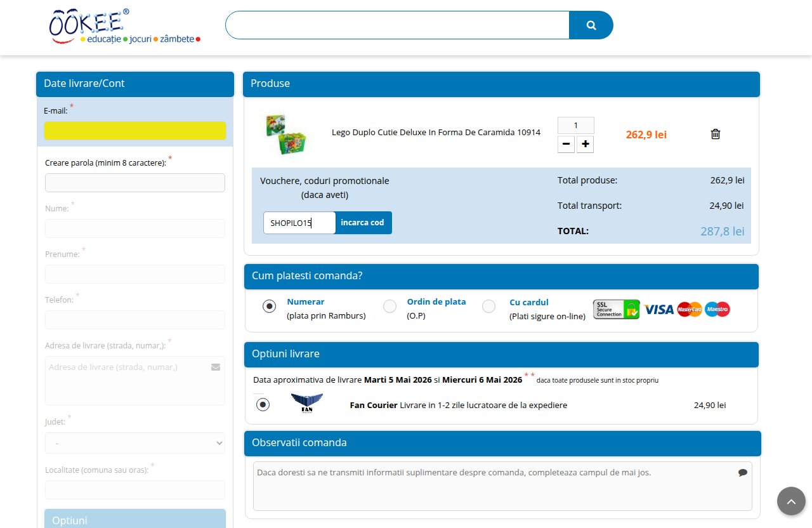This screenshot has height=528, width=812.
Task: Click the Fan Courier logo
Action: pyautogui.click(x=306, y=404)
